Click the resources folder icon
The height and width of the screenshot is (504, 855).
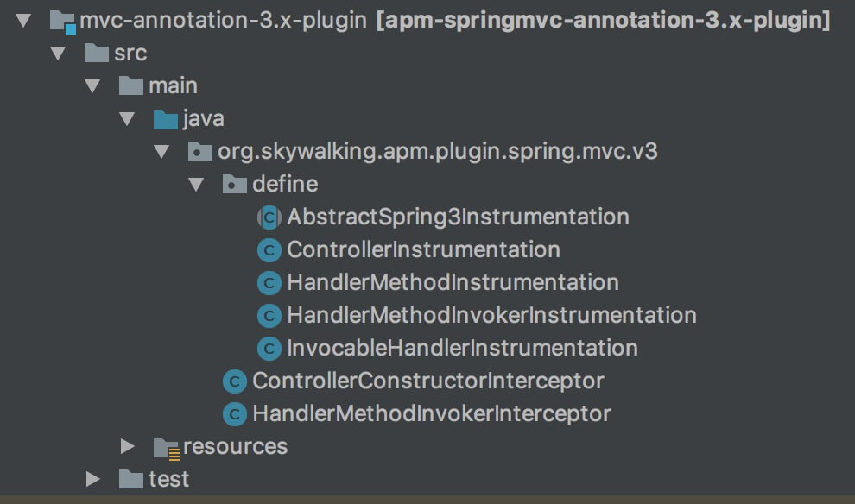pyautogui.click(x=166, y=447)
